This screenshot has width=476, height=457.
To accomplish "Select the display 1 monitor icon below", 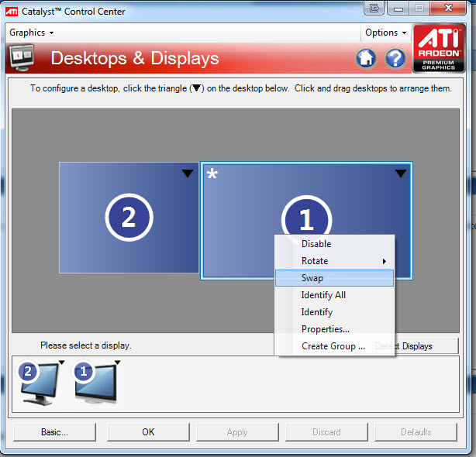I will (x=95, y=382).
